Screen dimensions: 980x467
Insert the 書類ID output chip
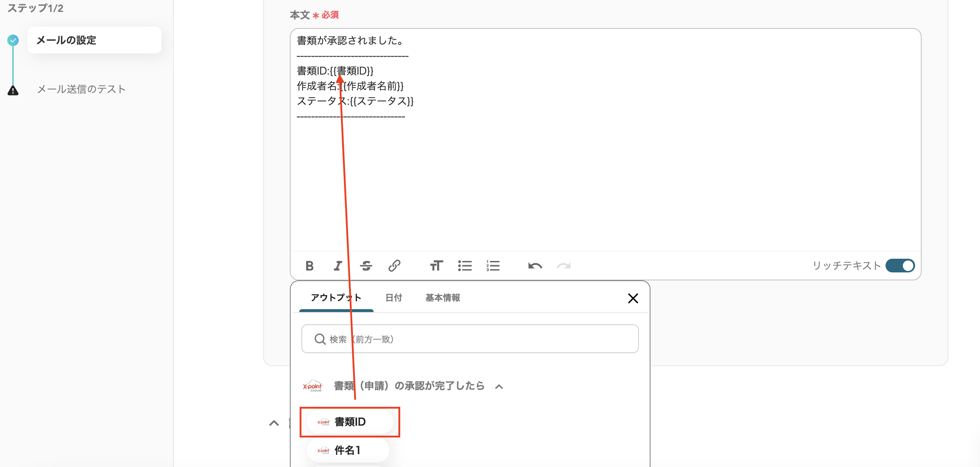click(x=349, y=421)
